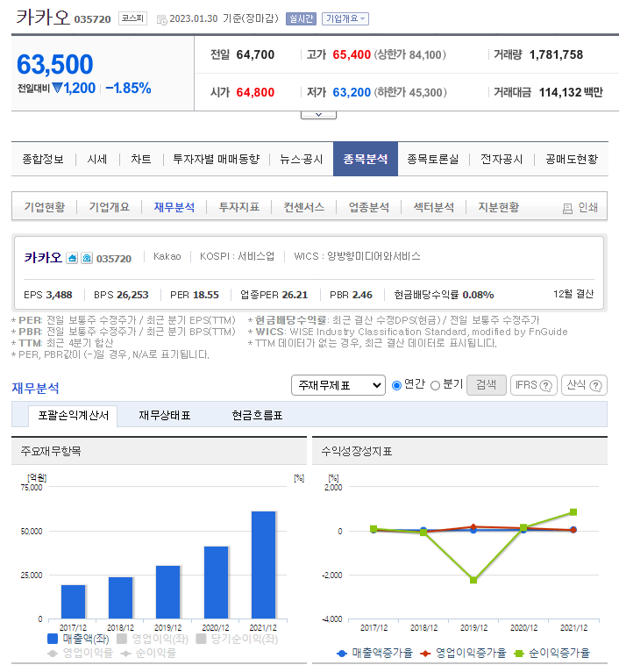The width and height of the screenshot is (619, 672).
Task: Open the 전자공시 tab
Action: [x=502, y=160]
